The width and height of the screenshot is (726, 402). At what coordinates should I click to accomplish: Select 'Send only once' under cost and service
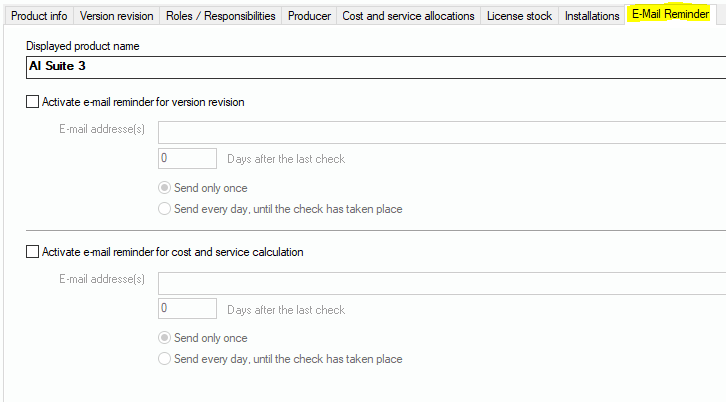[165, 338]
